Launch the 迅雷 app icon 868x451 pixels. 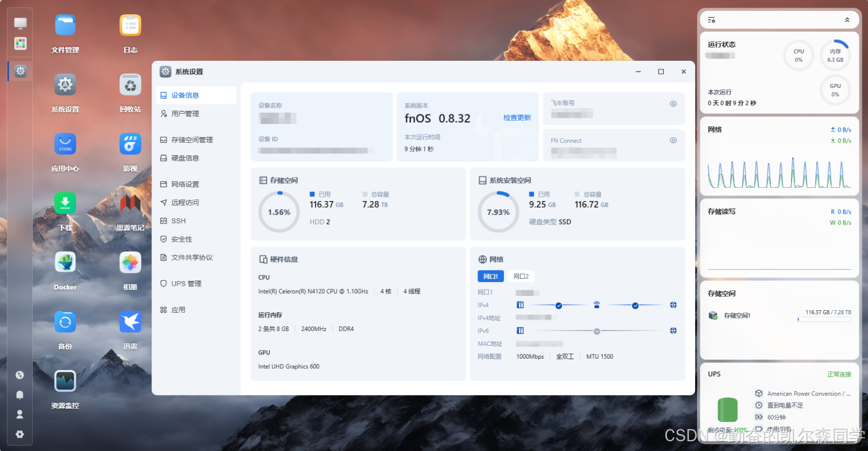131,322
